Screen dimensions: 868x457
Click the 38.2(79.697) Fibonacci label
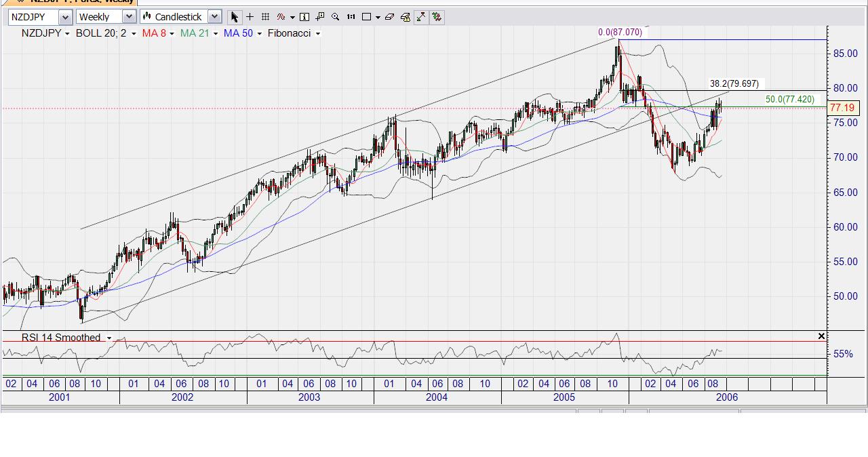coord(734,84)
